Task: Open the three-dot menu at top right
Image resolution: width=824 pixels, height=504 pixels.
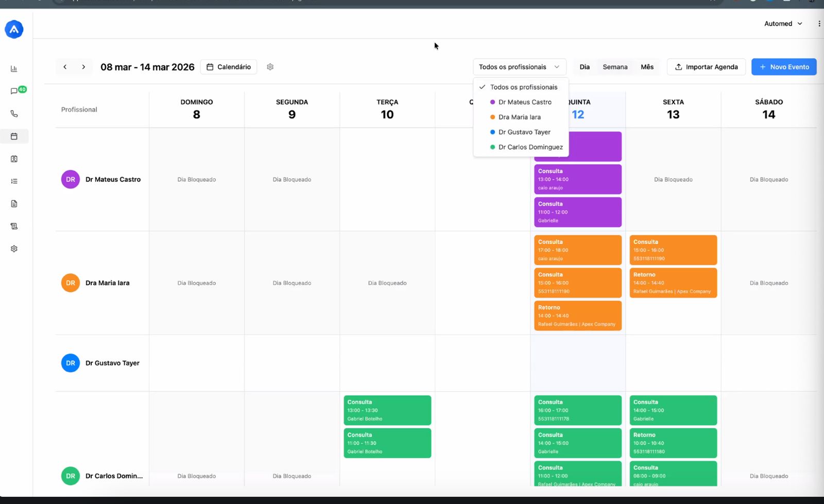Action: click(x=819, y=24)
